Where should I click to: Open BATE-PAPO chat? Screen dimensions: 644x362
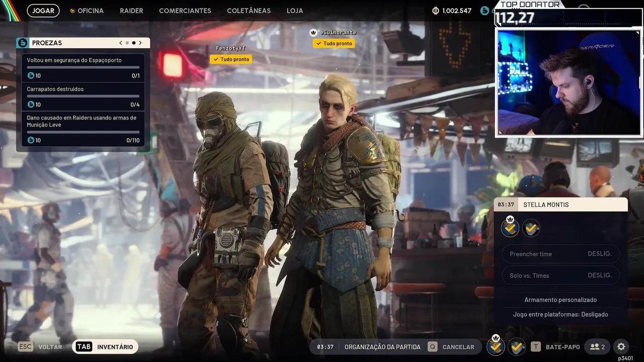pyautogui.click(x=563, y=347)
